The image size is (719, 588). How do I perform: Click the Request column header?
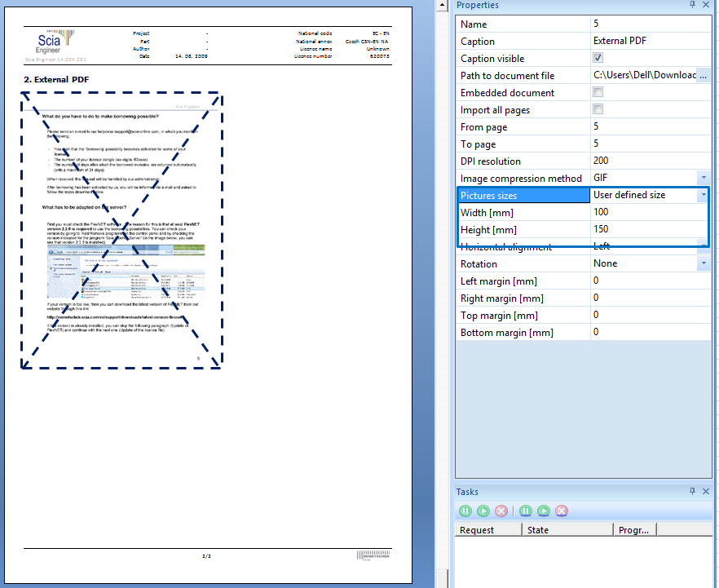coord(487,530)
